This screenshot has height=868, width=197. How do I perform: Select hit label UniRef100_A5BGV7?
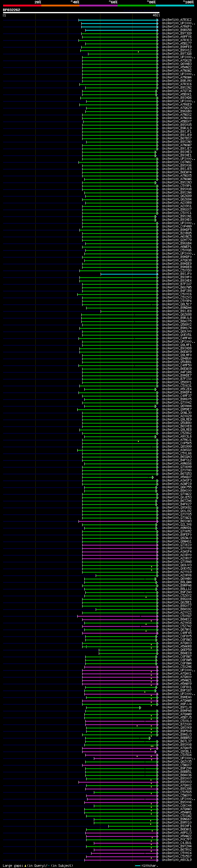pyautogui.click(x=177, y=121)
